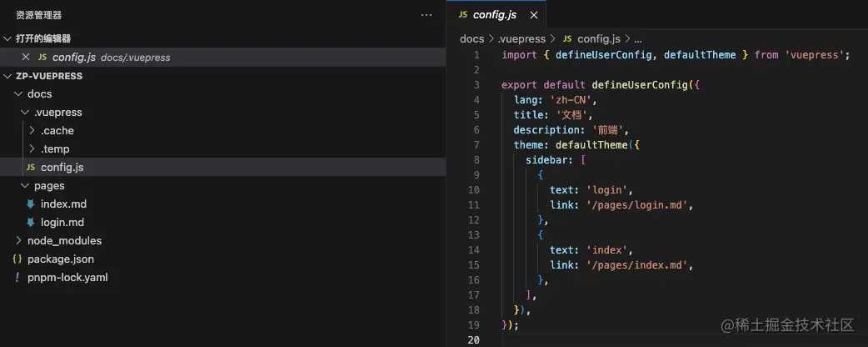Click the JS icon beside config.js in tree

click(x=31, y=168)
